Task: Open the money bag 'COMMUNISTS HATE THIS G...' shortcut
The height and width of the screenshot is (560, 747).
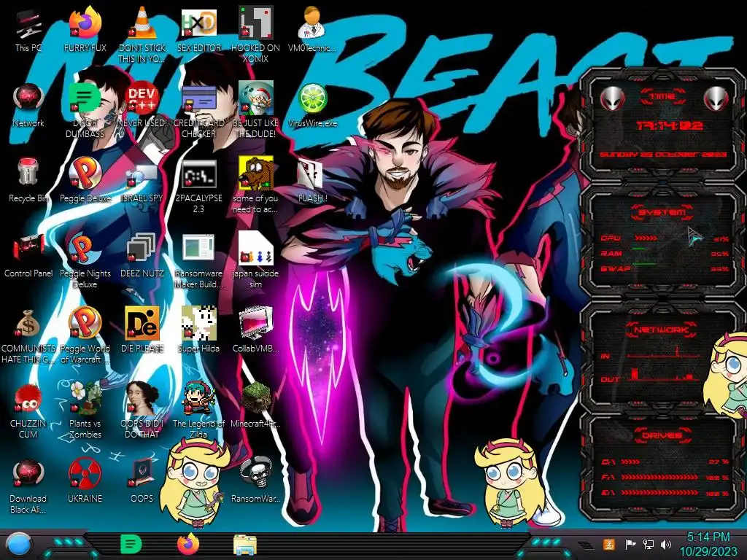Action: (28, 324)
